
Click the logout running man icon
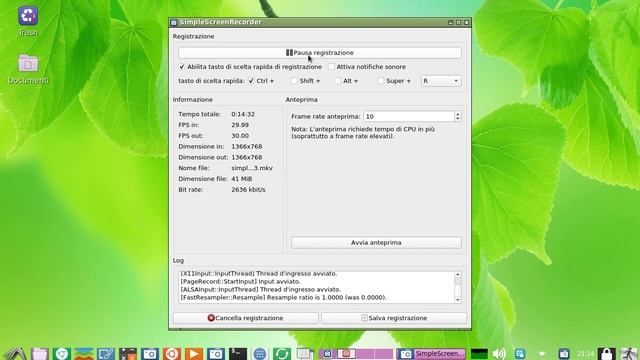(x=629, y=353)
